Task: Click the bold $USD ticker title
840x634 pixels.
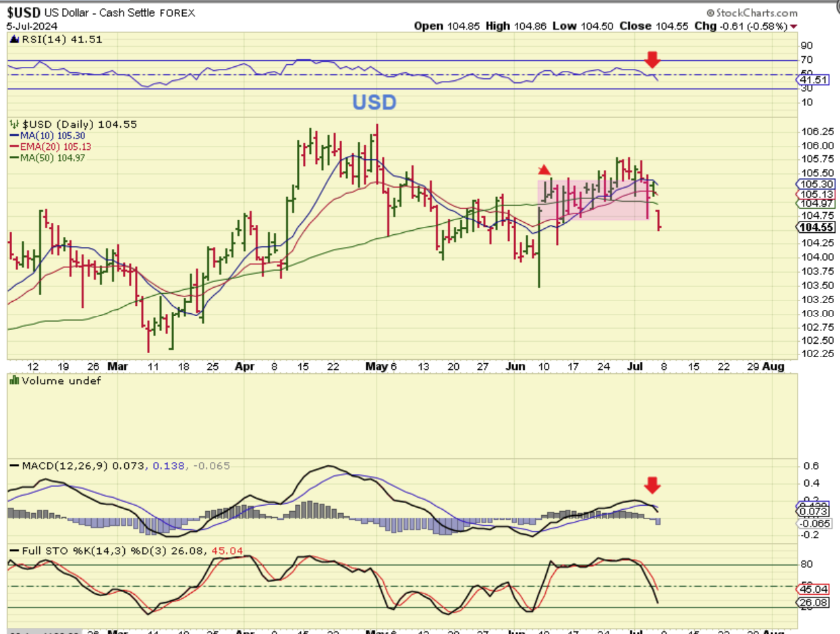Action: click(24, 12)
